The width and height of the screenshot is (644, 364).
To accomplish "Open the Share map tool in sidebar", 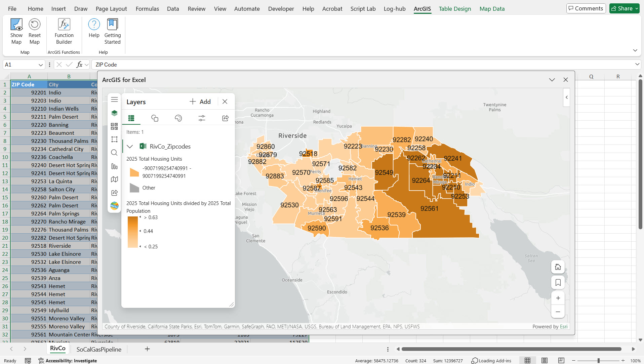I will [114, 193].
